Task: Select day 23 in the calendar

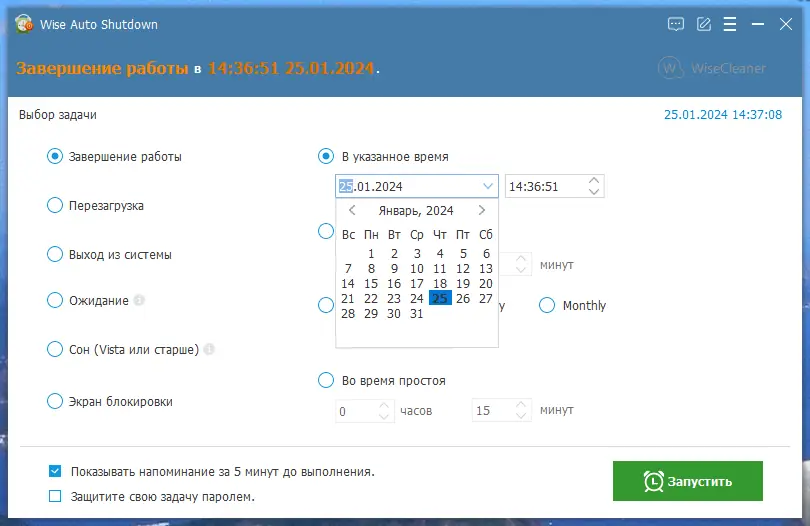Action: click(x=394, y=299)
